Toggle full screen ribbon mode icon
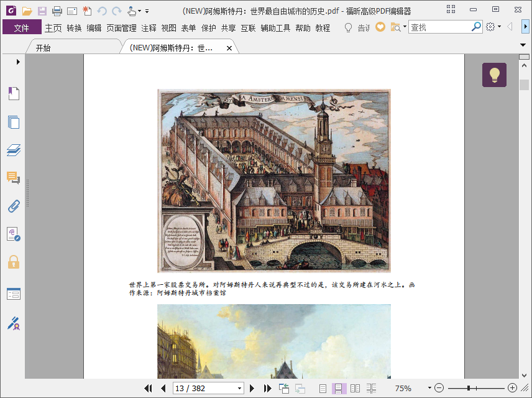Image resolution: width=532 pixels, height=398 pixels. coord(451,9)
